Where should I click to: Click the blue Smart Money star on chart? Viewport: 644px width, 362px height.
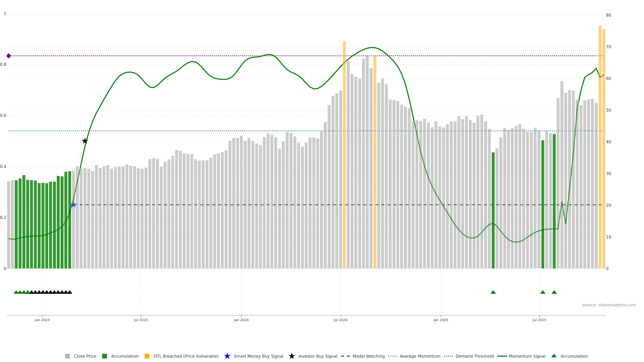coord(73,205)
